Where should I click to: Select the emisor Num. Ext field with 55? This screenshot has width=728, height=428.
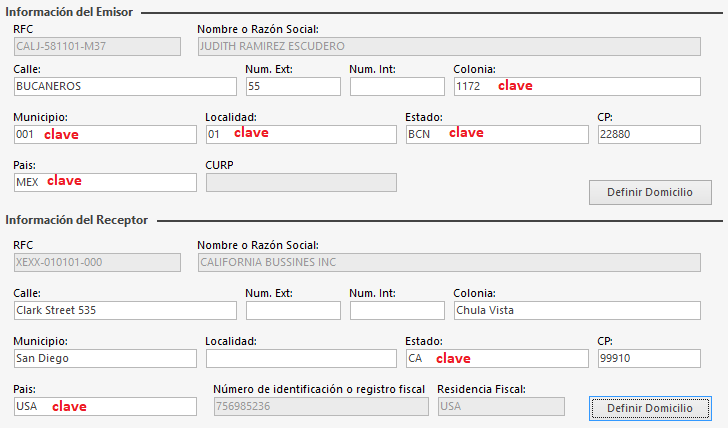coord(292,86)
